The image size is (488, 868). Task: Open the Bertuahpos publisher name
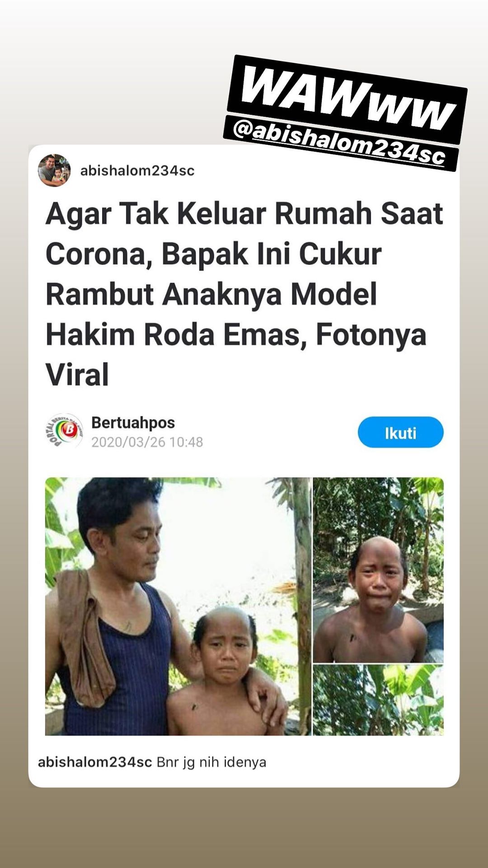pyautogui.click(x=133, y=423)
